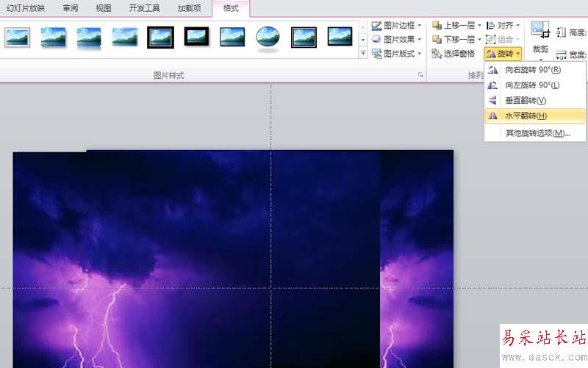Open the 幻灯片放映 ribbon tab
Viewport: 588px width, 368px height.
point(26,8)
